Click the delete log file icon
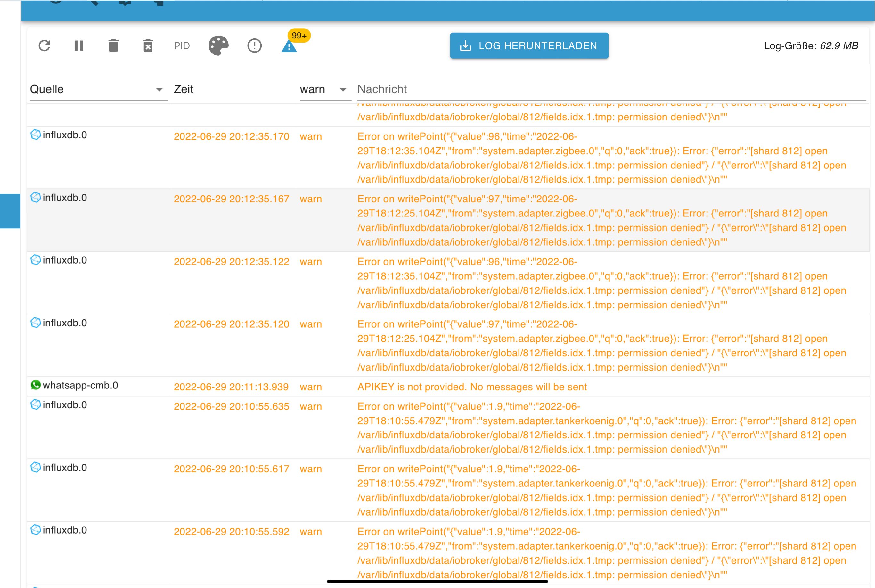Screen dimensions: 875x588 coord(148,46)
